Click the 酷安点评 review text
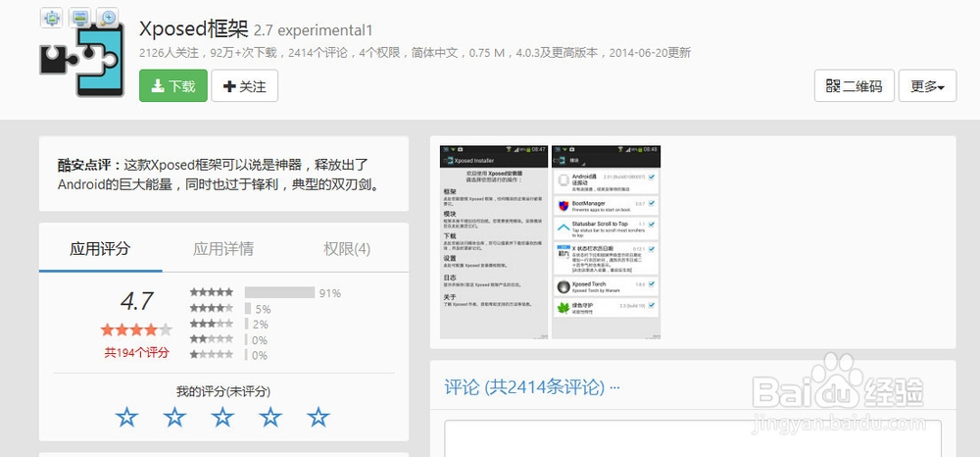 coord(220,175)
